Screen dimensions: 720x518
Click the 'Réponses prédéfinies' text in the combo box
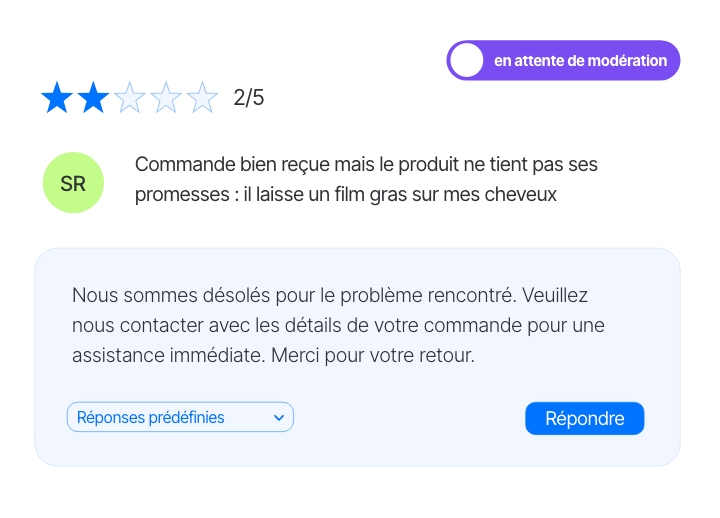click(151, 417)
